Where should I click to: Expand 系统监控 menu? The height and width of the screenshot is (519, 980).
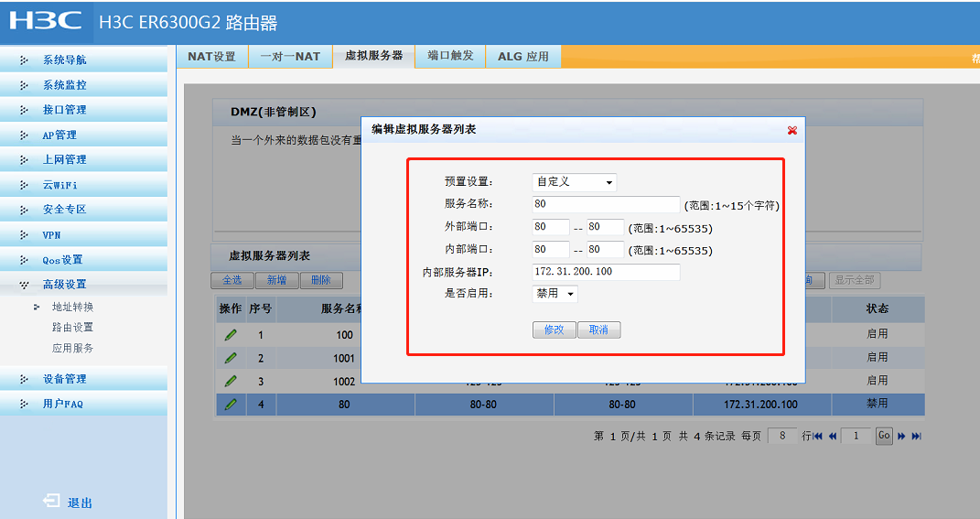pyautogui.click(x=84, y=85)
